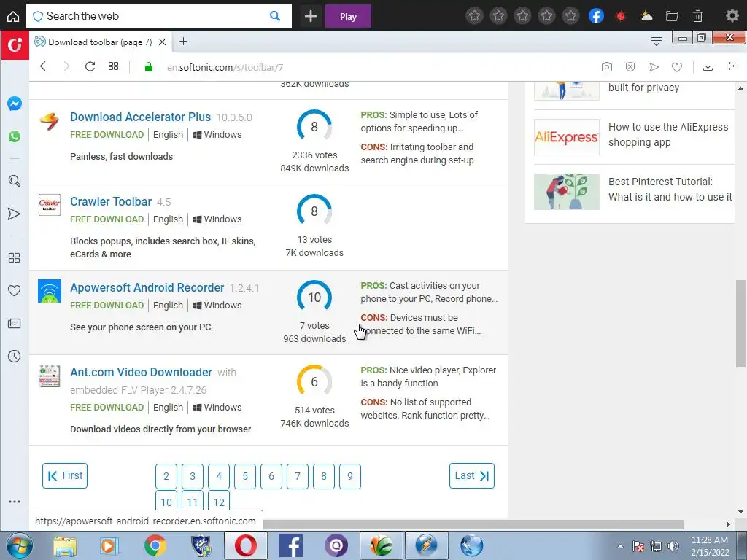The height and width of the screenshot is (560, 747).
Task: Open the trash bin icon in the top bar
Action: click(697, 16)
